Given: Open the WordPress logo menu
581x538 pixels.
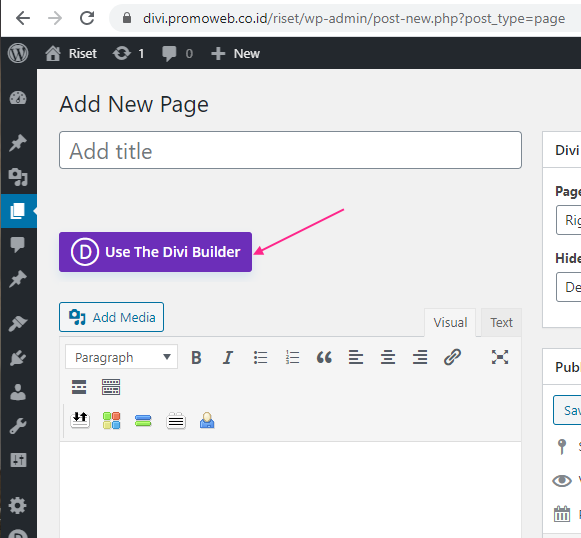Looking at the screenshot, I should tap(18, 53).
